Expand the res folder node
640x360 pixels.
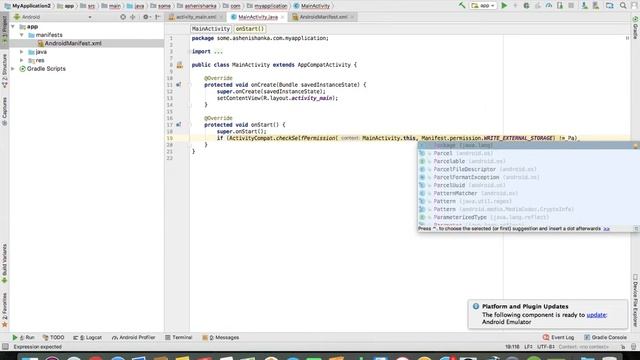coord(22,60)
